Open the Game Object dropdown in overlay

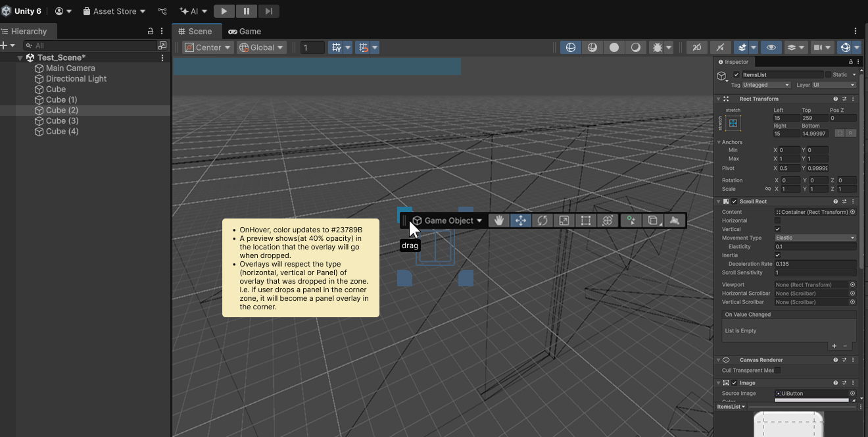coord(448,220)
